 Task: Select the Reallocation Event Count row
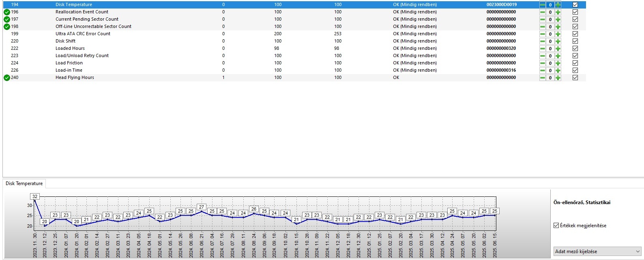294,12
